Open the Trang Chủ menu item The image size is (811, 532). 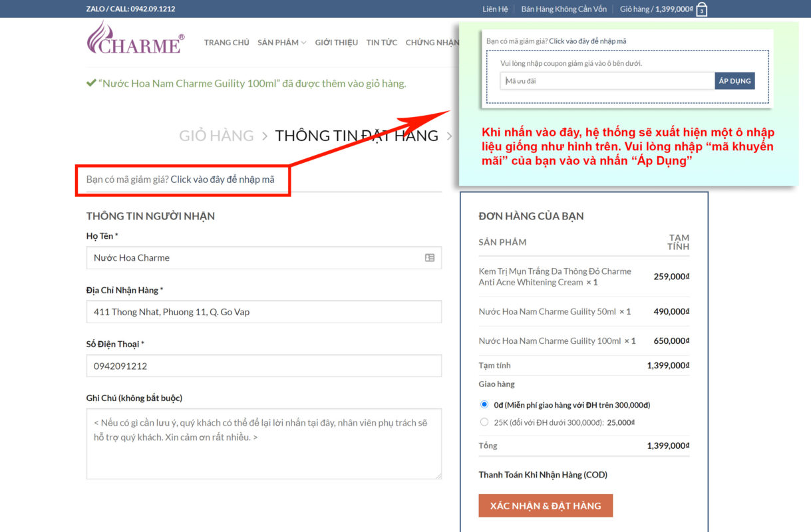click(226, 43)
